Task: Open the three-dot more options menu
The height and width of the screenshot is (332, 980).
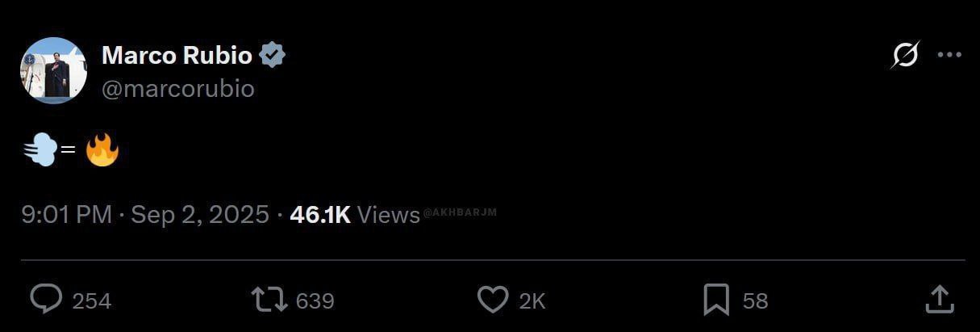Action: tap(949, 55)
